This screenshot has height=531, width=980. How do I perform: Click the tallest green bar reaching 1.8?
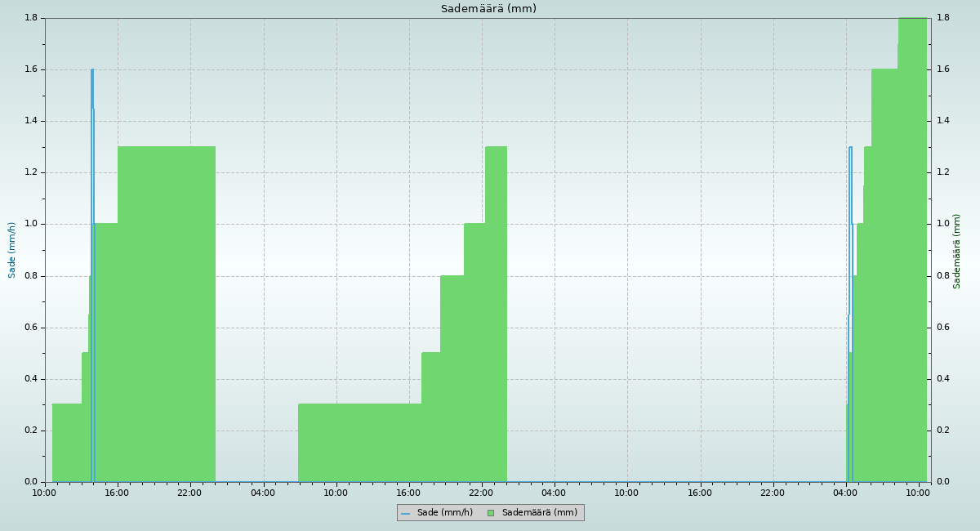[x=912, y=245]
